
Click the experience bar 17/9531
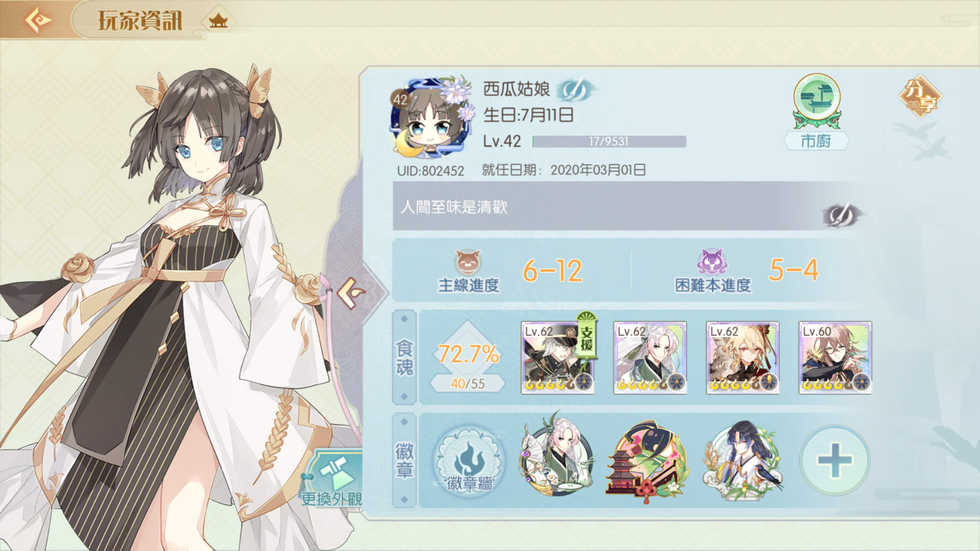[609, 141]
